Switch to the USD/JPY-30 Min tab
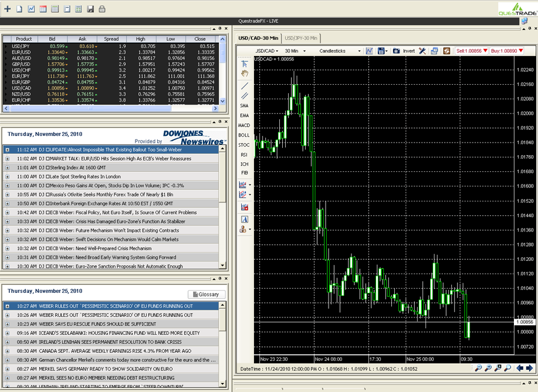This screenshot has width=538, height=392. (301, 38)
